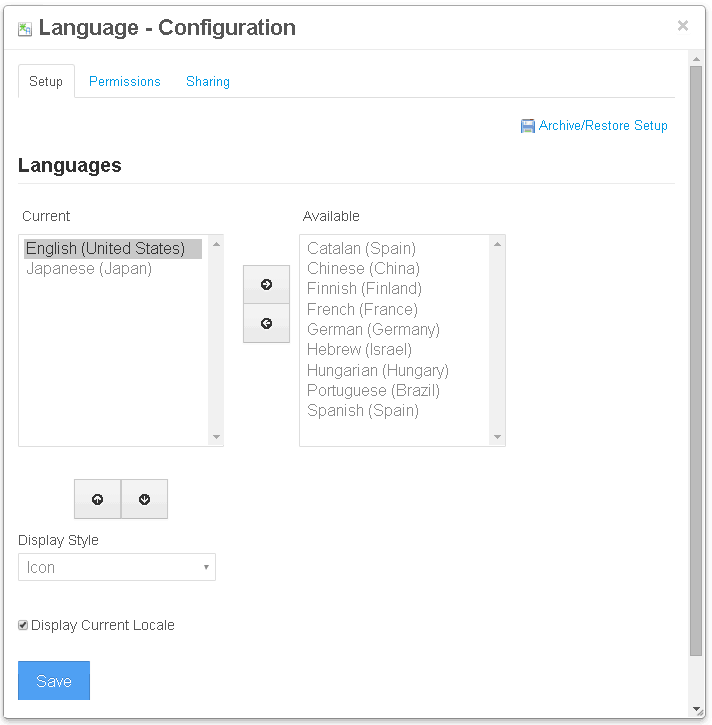Screen dimensions: 712x725
Task: Click the Save button
Action: coord(54,681)
